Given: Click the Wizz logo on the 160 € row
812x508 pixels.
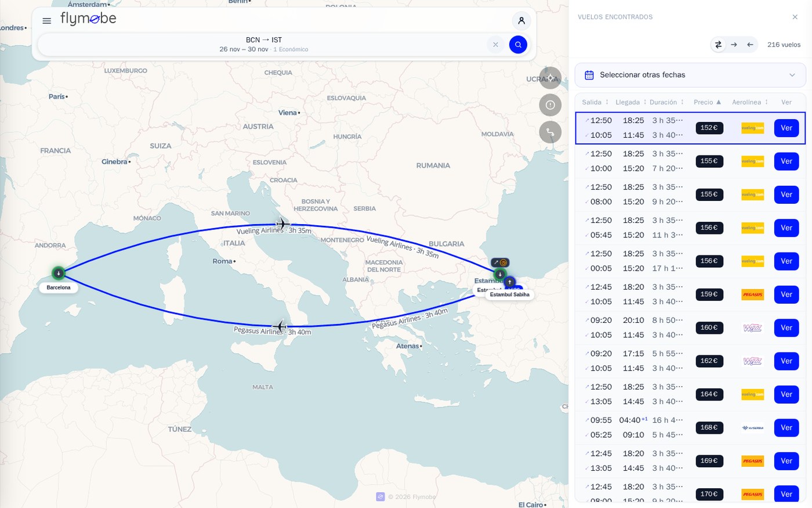Looking at the screenshot, I should (x=753, y=328).
